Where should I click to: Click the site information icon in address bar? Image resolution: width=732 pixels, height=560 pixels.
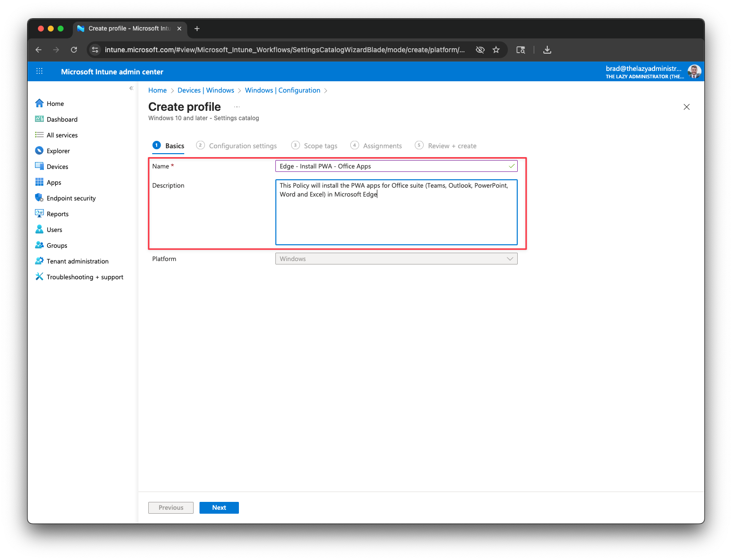(x=96, y=50)
